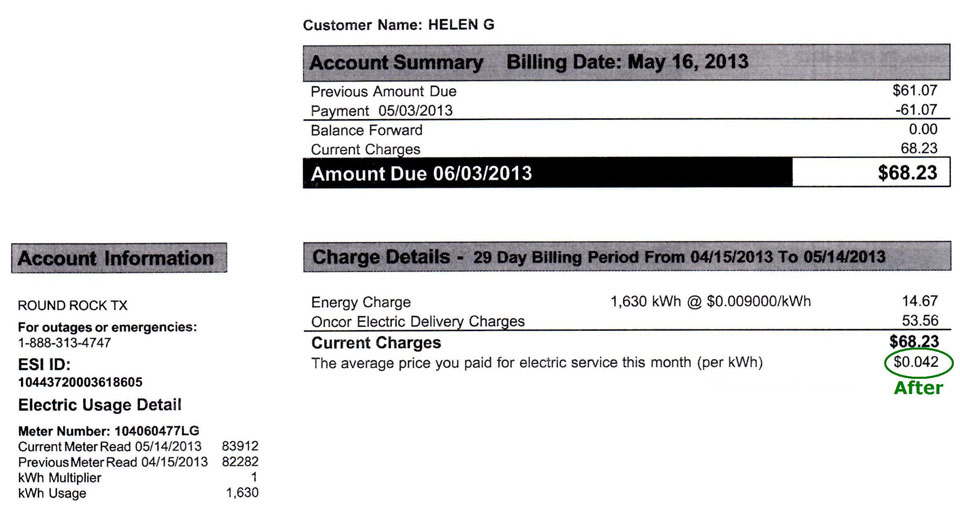The width and height of the screenshot is (960, 510).
Task: Select the ROUND ROCK TX address text
Action: pos(73,306)
